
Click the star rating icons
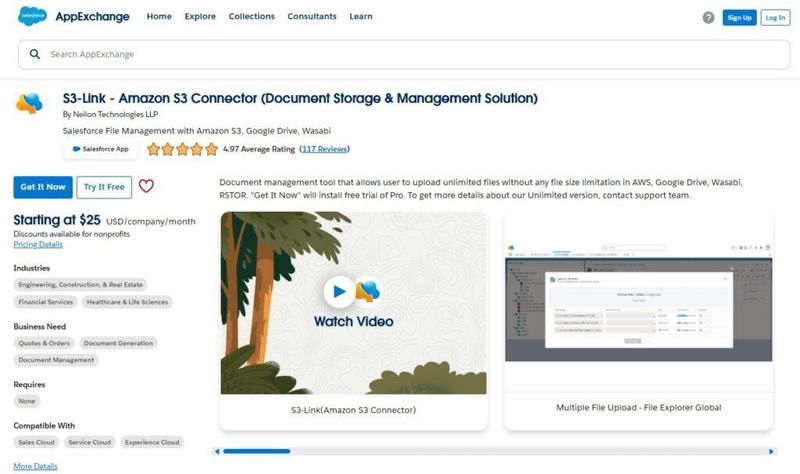click(182, 149)
